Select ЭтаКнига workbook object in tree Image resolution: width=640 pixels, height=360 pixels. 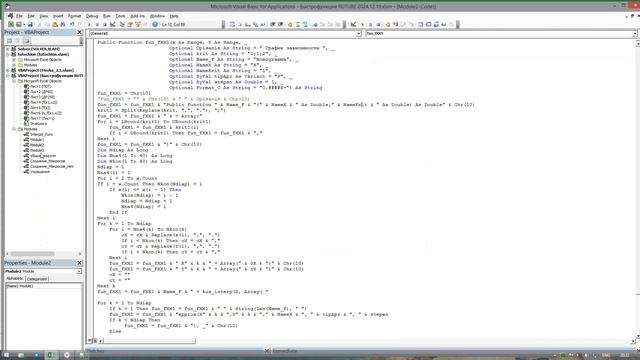[38, 124]
